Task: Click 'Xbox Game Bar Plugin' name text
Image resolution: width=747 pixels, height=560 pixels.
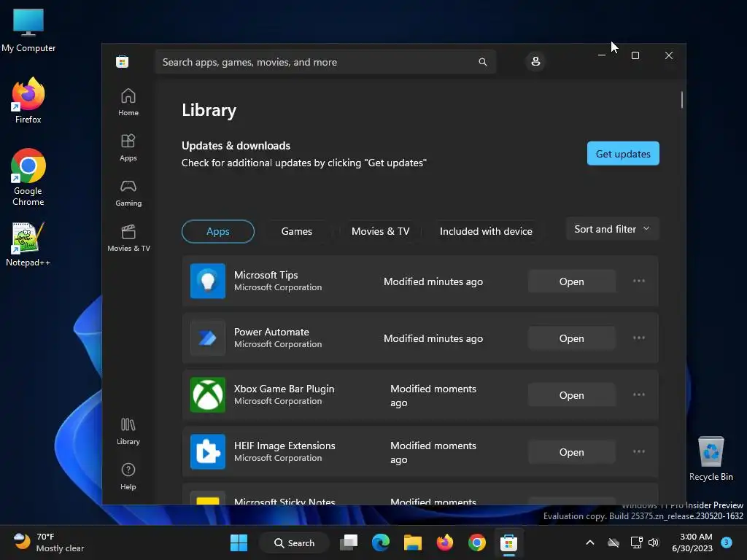Action: point(284,389)
